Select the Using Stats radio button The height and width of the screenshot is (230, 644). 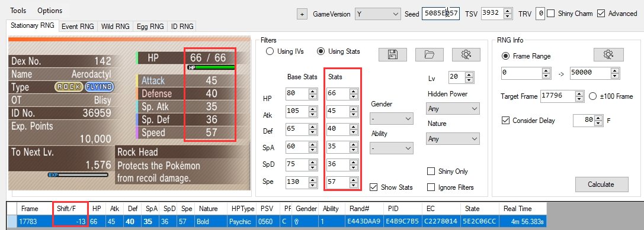[321, 51]
